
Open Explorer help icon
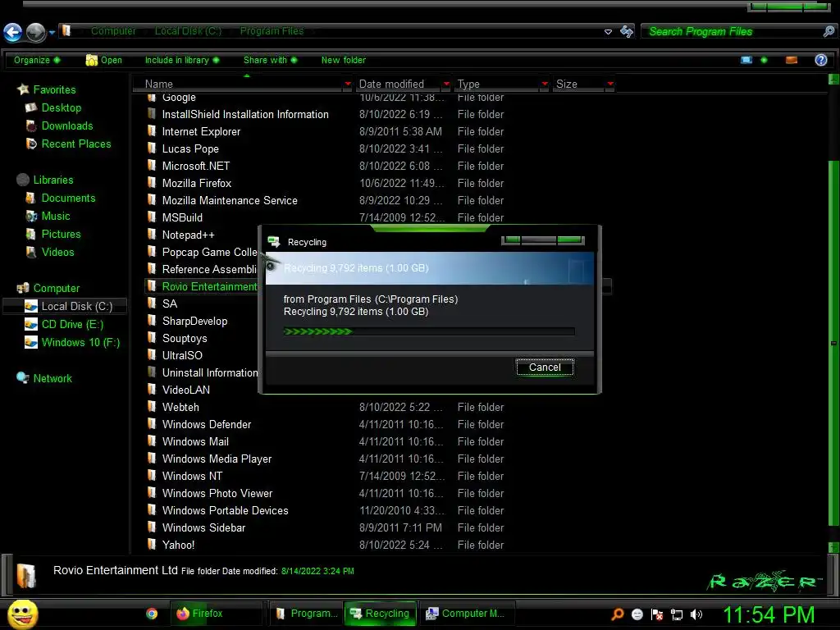click(x=820, y=60)
